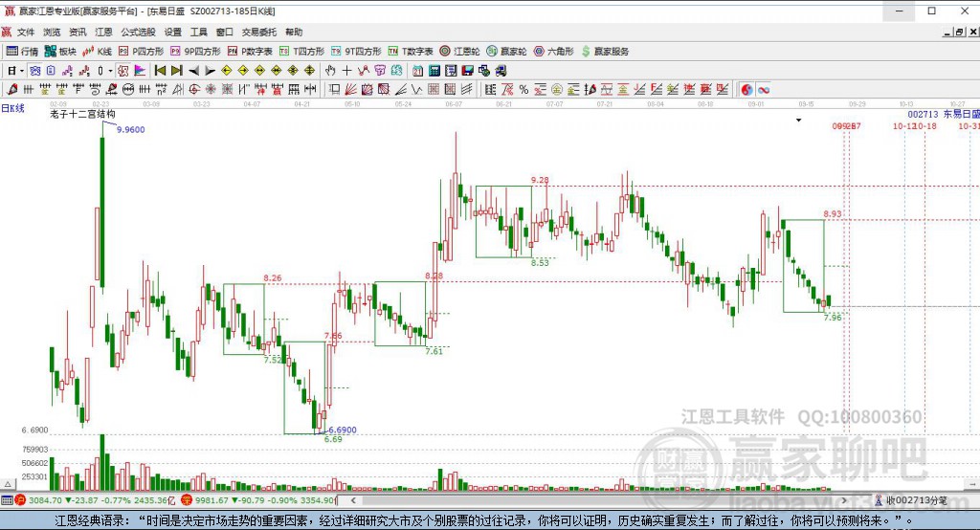Open the 板块 sector view

pyautogui.click(x=60, y=52)
